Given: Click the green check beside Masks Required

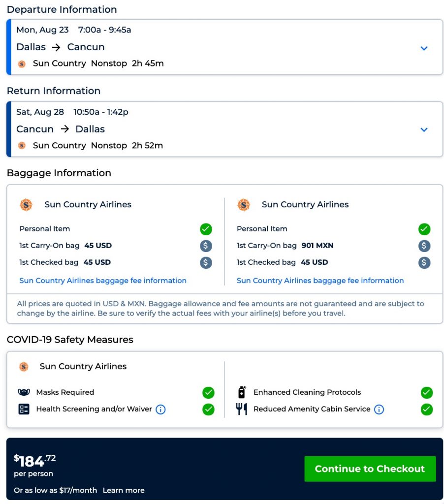Looking at the screenshot, I should (208, 392).
